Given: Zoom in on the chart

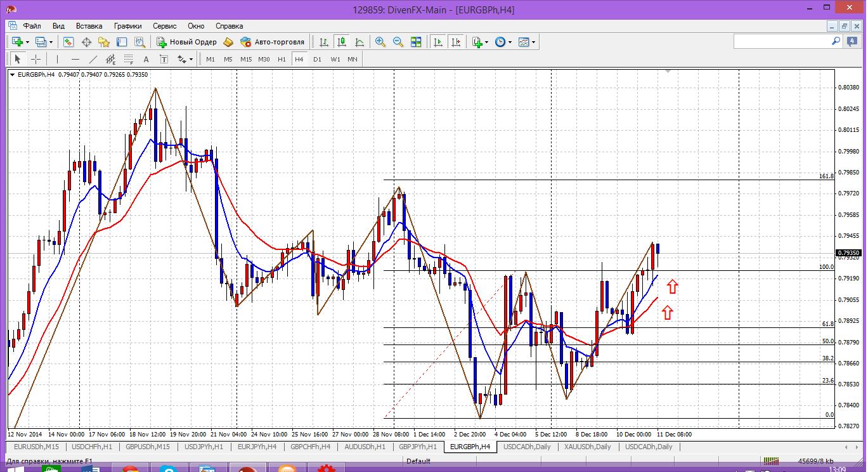Looking at the screenshot, I should tap(380, 42).
